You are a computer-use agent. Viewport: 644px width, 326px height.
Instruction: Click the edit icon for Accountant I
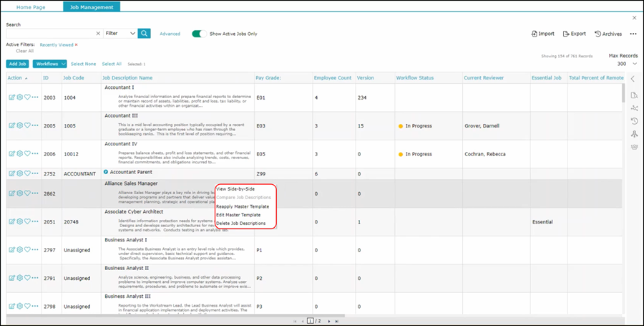(x=11, y=97)
